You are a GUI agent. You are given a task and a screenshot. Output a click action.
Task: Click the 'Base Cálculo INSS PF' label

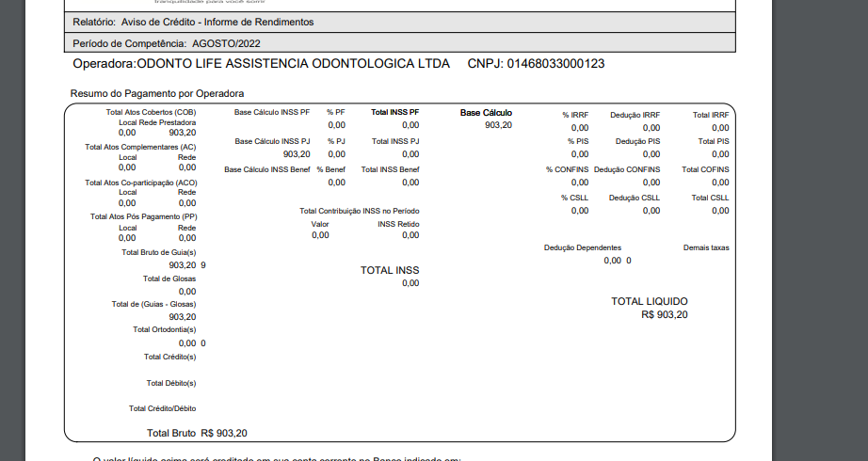tap(272, 112)
